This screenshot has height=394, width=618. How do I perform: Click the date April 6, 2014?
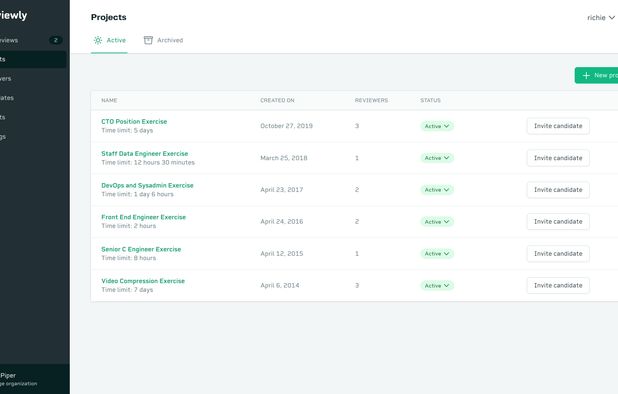tap(280, 286)
